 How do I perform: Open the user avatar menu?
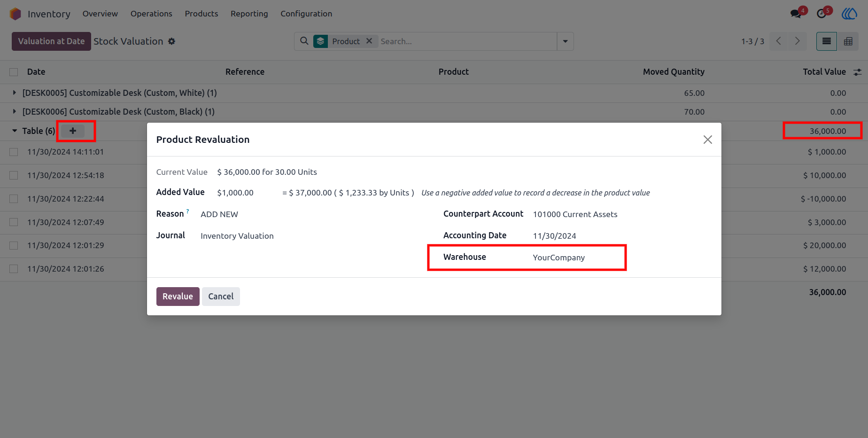[x=849, y=14]
